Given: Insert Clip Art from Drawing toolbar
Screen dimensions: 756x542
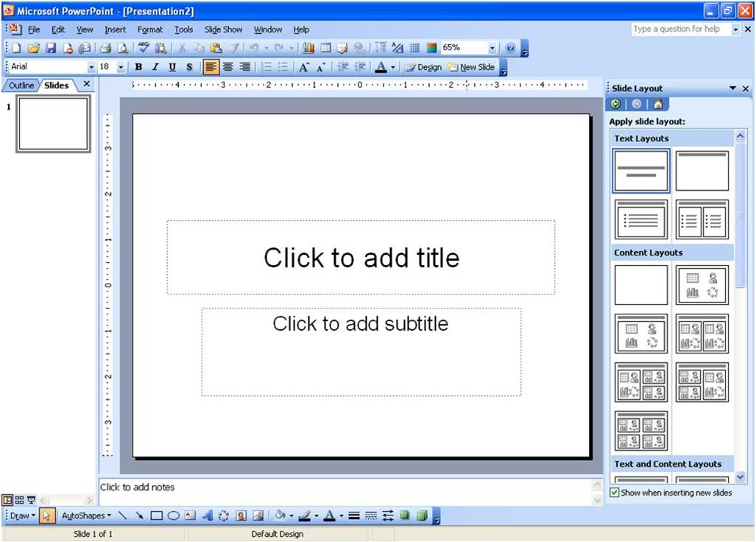Looking at the screenshot, I should click(241, 515).
